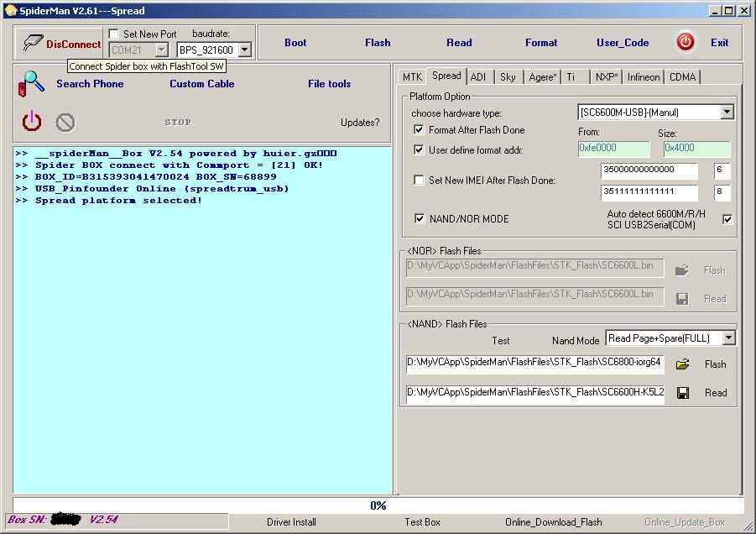Click the User_Code button
The height and width of the screenshot is (534, 756).
[623, 43]
